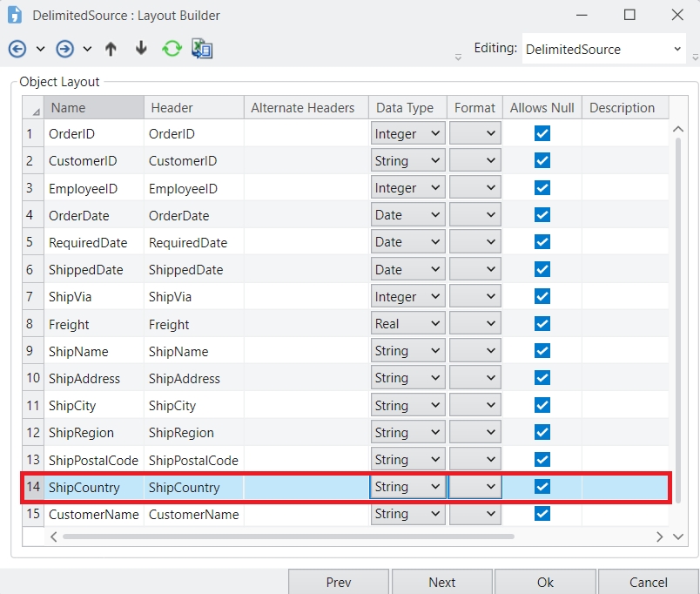700x594 pixels.
Task: Click the select-all corner of the grid
Action: click(x=34, y=109)
